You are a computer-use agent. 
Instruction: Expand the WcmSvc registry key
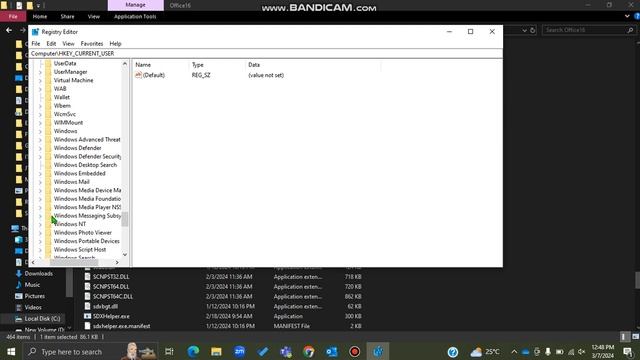coord(40,115)
